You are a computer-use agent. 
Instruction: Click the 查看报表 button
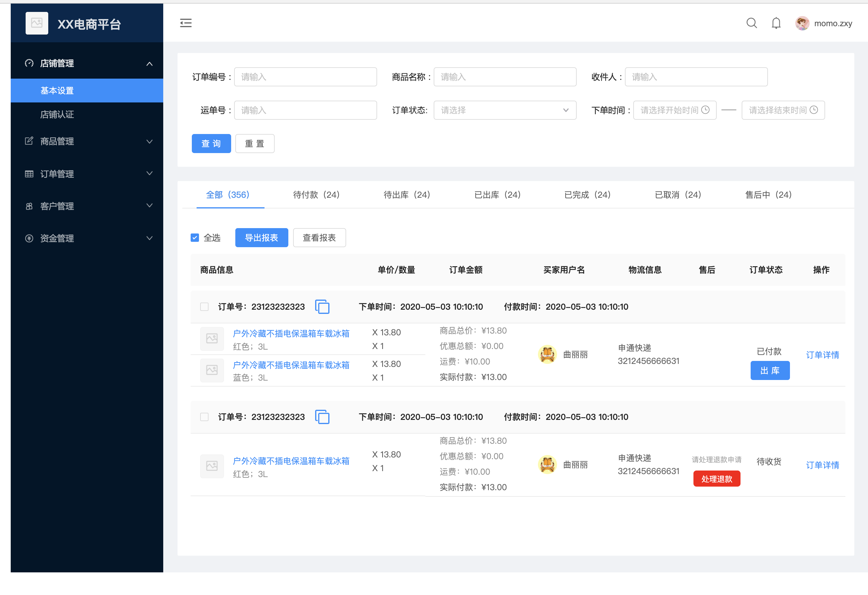click(319, 238)
